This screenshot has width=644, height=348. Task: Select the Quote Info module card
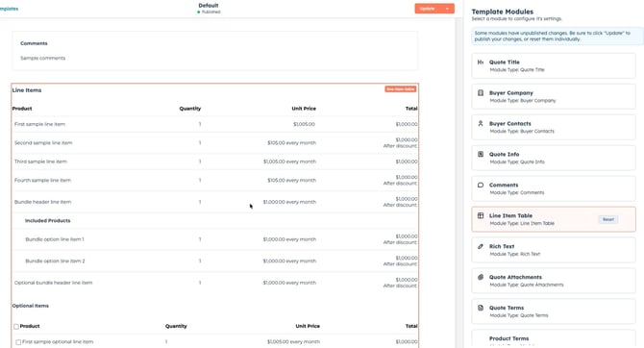pos(554,158)
